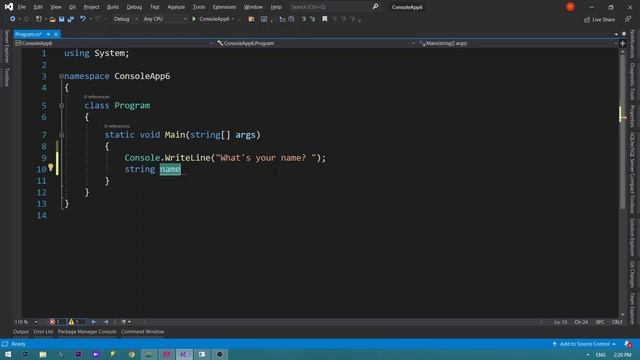This screenshot has width=640, height=360.
Task: Click the next issue right arrow
Action: click(106, 322)
